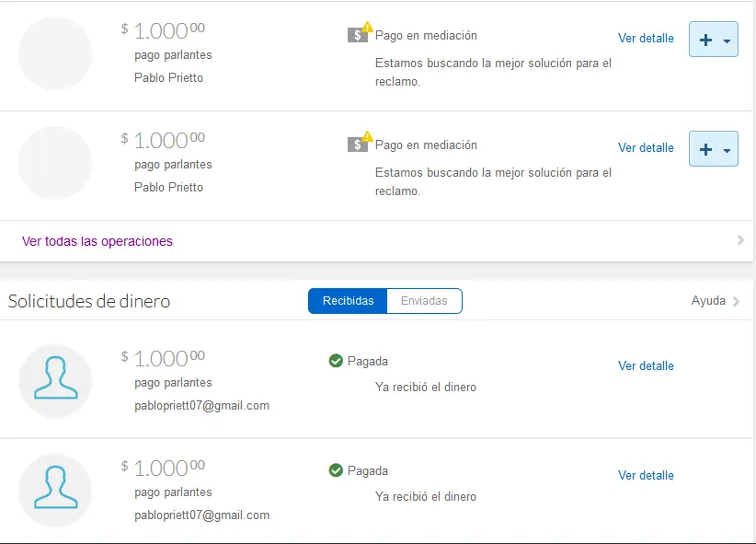Screen dimensions: 756x544
Task: Click pago parlantes in the first mediation operation
Action: tap(173, 55)
